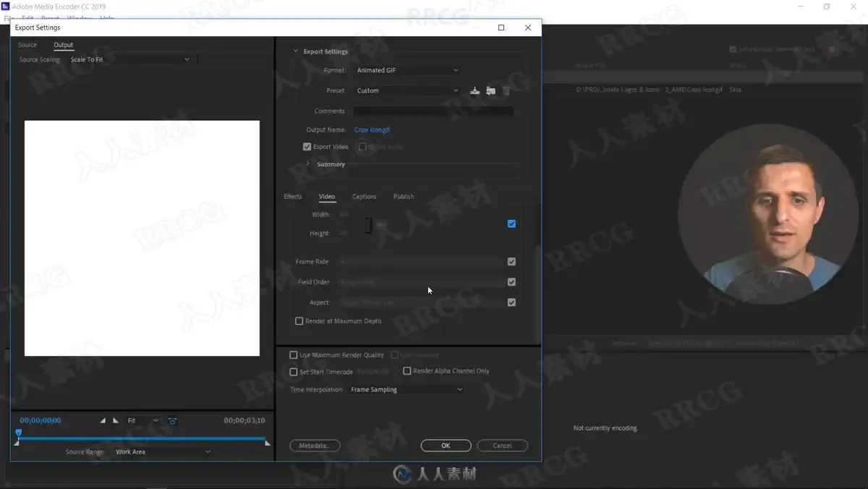The width and height of the screenshot is (868, 489).
Task: Enable Render Alpha Channel Only
Action: pos(407,371)
